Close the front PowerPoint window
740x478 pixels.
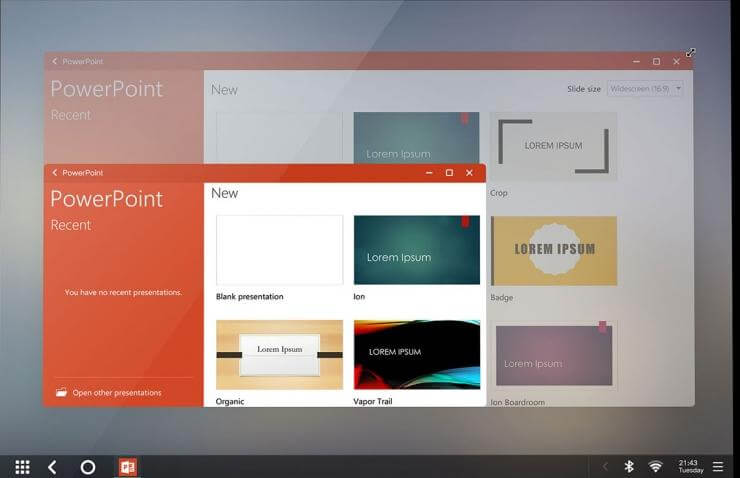pyautogui.click(x=469, y=173)
